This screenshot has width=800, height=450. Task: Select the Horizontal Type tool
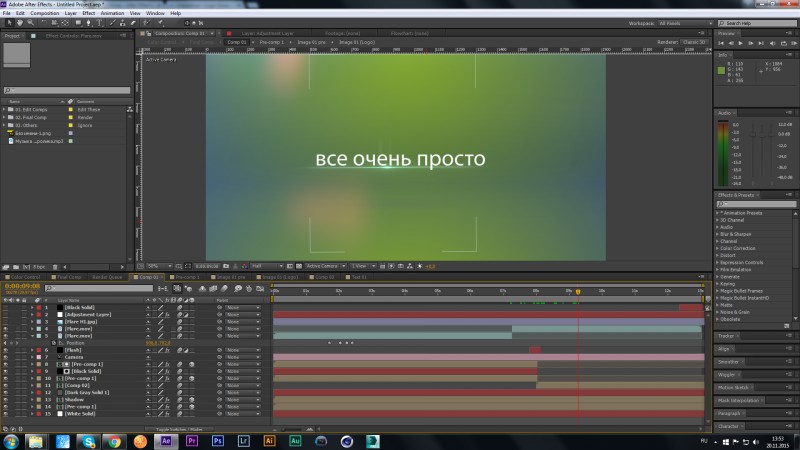[99, 23]
